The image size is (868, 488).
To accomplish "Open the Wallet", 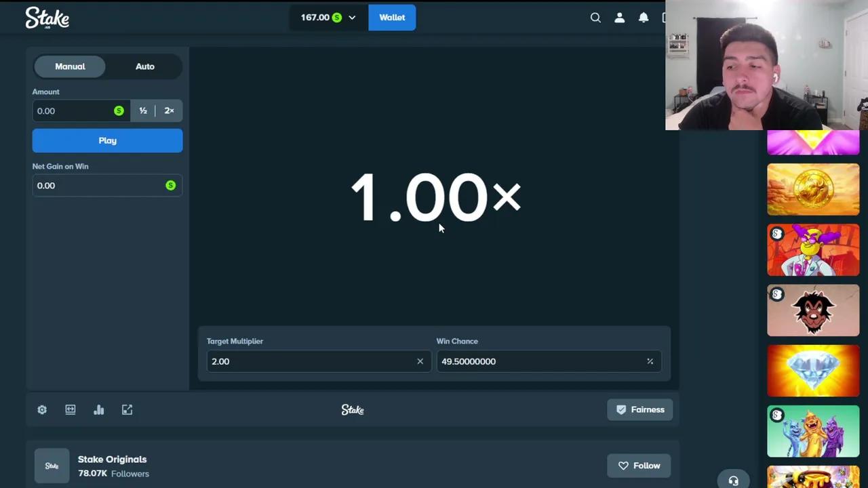I will tap(392, 18).
